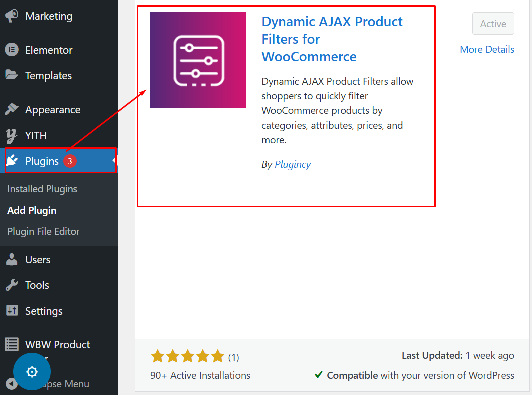
Task: Select Add Plugin submenu item
Action: click(x=32, y=210)
